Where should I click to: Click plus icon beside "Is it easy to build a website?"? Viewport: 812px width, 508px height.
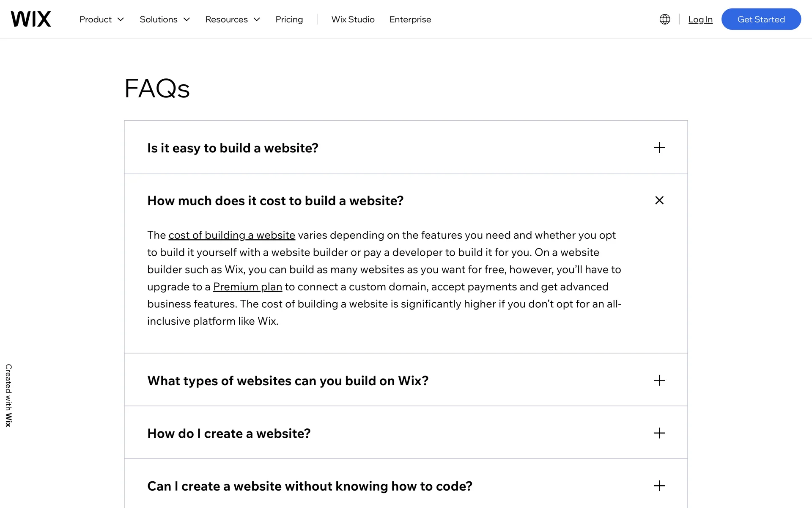659,148
